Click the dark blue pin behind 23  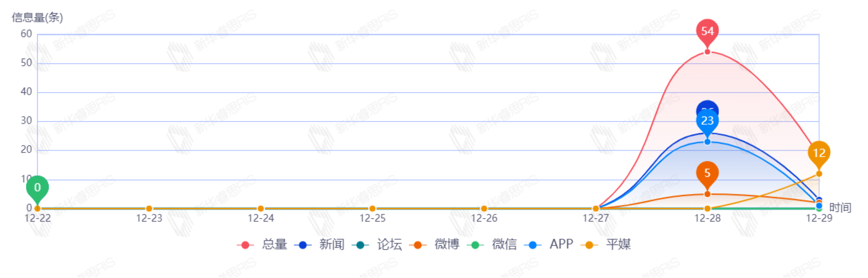click(x=707, y=106)
